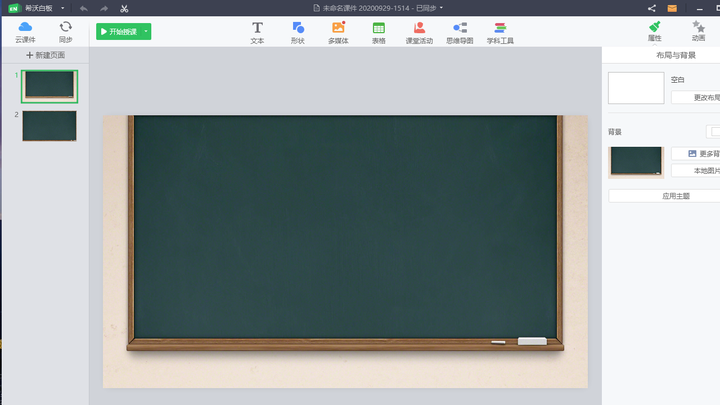Switch to the 属性 properties panel
Viewport: 720px width, 405px height.
[655, 32]
